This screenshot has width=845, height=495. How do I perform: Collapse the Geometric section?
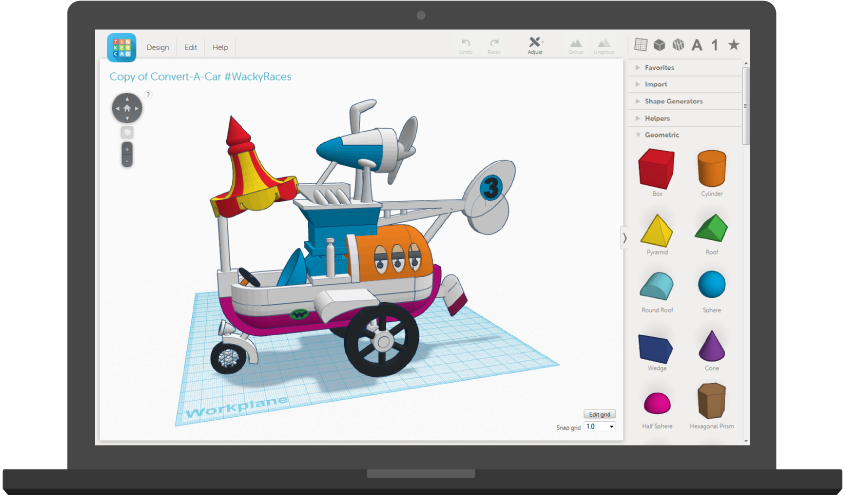click(685, 135)
